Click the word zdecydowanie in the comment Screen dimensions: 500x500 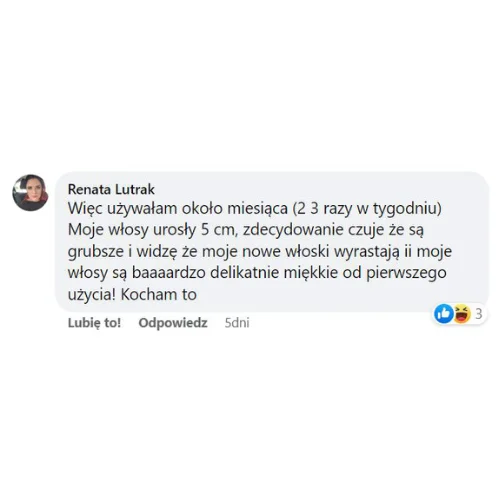point(293,230)
